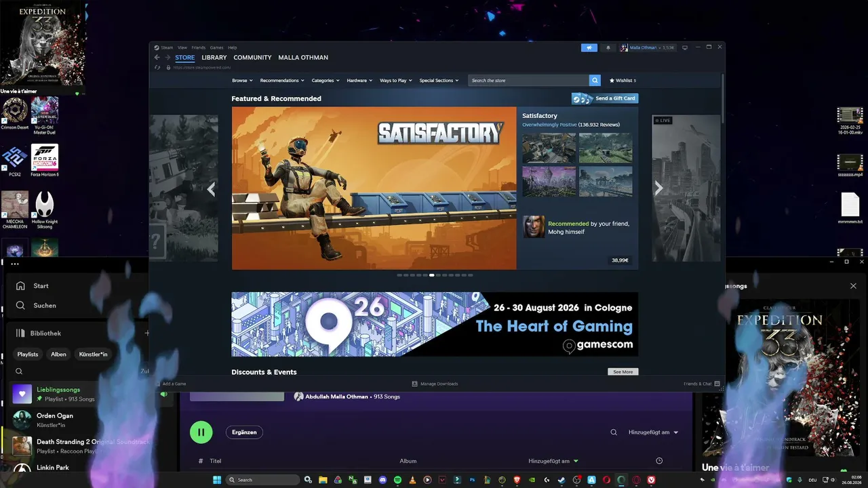Image resolution: width=868 pixels, height=488 pixels.
Task: Open gamescom 2026 Cologne banner
Action: (x=435, y=324)
